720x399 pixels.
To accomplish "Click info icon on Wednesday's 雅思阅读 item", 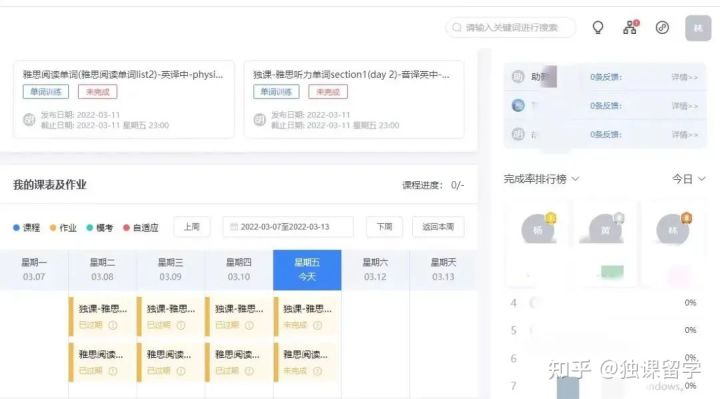I will (x=181, y=371).
